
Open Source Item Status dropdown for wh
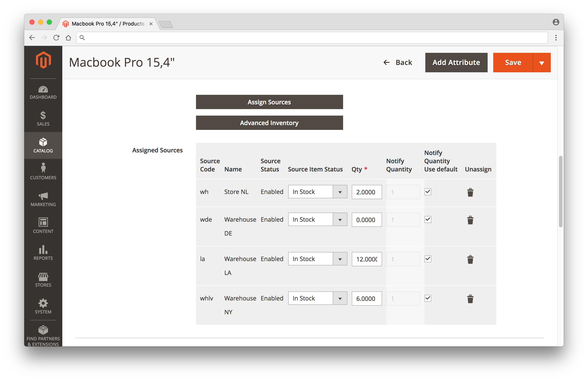317,192
